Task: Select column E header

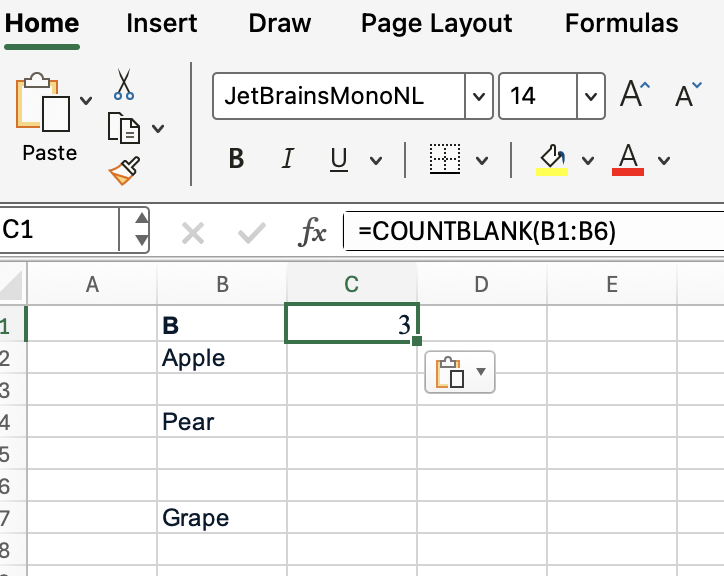Action: point(612,284)
